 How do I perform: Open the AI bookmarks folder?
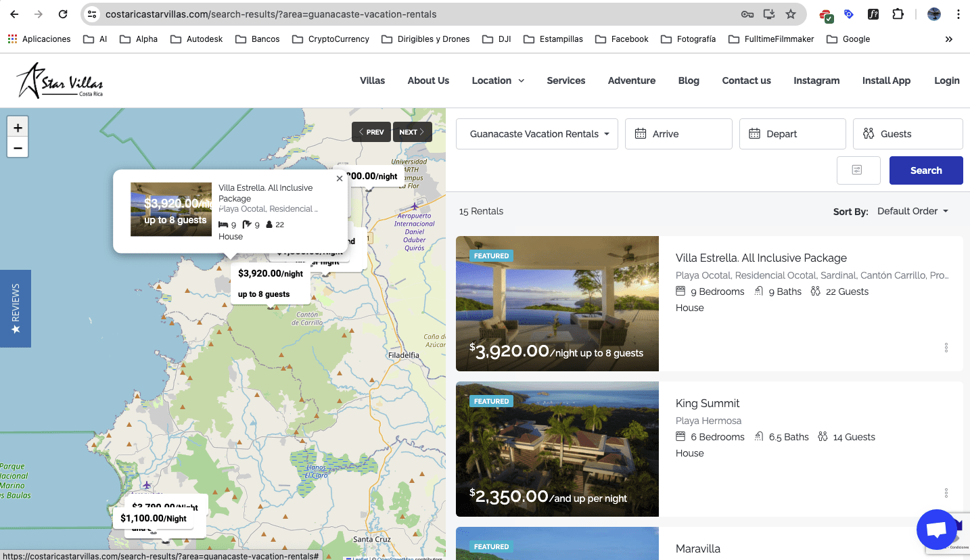coord(95,39)
